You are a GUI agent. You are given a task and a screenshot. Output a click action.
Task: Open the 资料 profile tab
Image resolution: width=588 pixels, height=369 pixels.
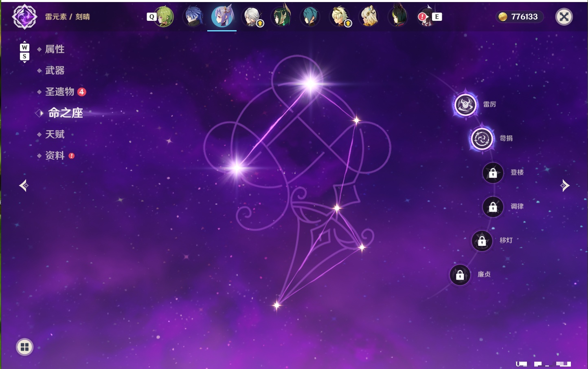point(55,155)
